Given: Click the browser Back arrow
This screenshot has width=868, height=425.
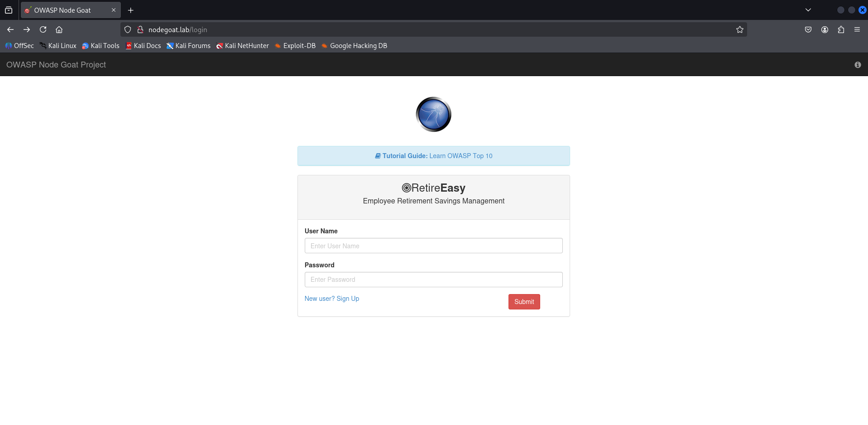Looking at the screenshot, I should 10,29.
